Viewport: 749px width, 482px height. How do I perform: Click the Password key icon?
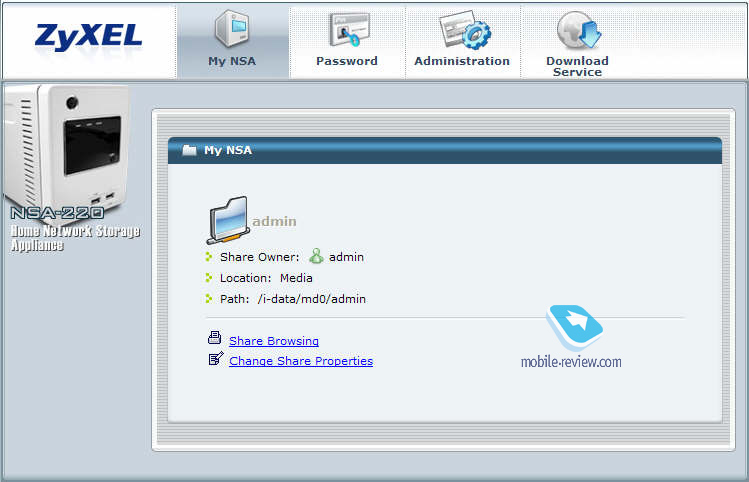coord(349,30)
